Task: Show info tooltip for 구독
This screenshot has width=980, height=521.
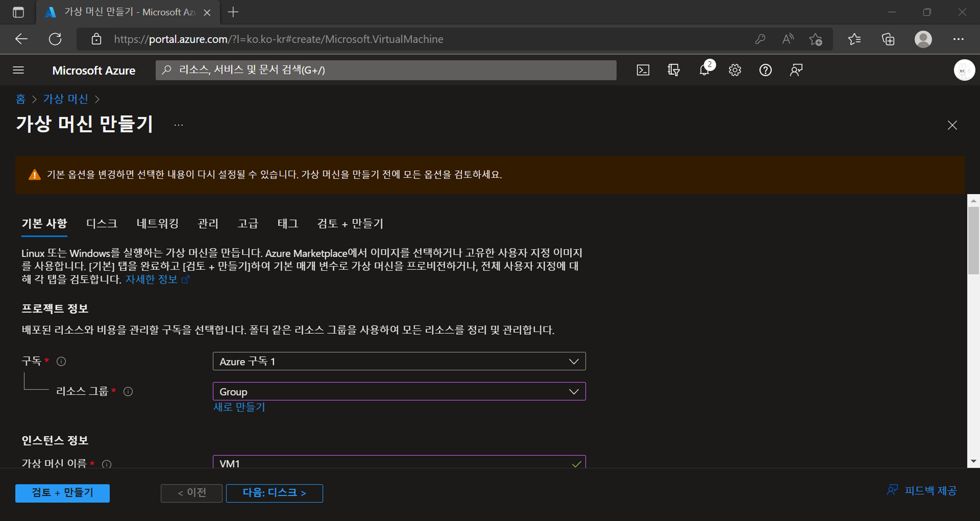Action: (x=61, y=362)
